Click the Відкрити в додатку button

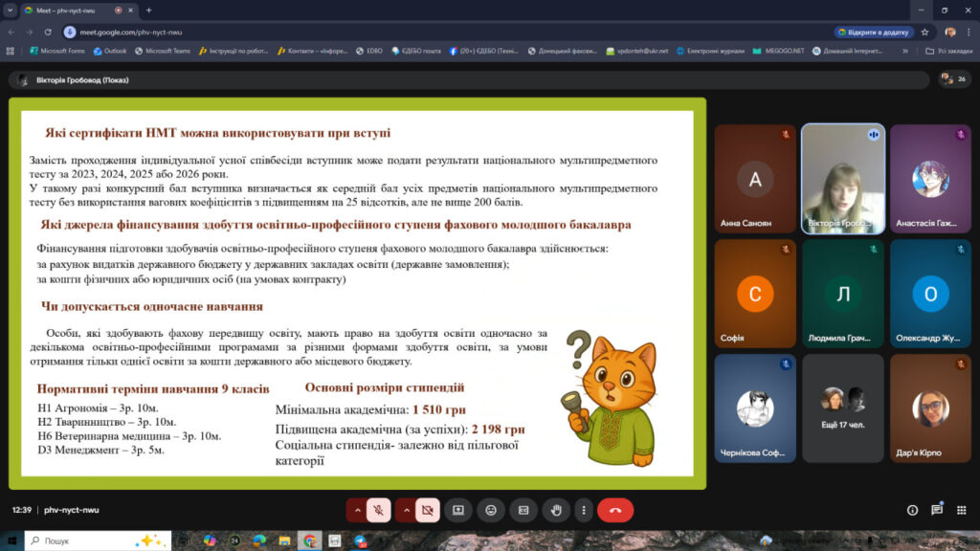(x=874, y=32)
